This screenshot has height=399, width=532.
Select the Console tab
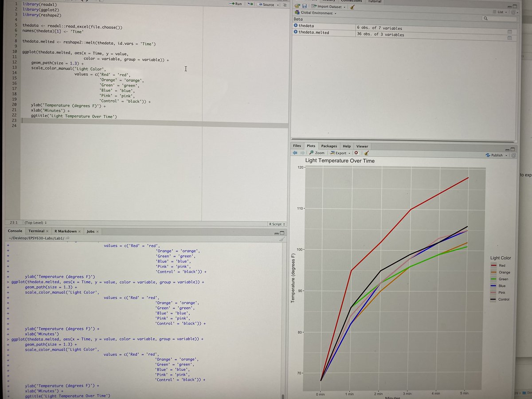click(x=15, y=231)
